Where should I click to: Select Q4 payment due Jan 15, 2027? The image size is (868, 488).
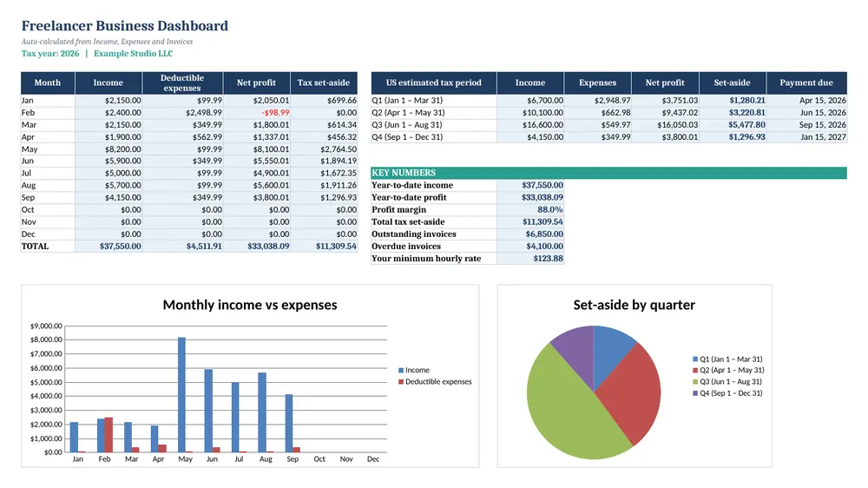[x=806, y=137]
